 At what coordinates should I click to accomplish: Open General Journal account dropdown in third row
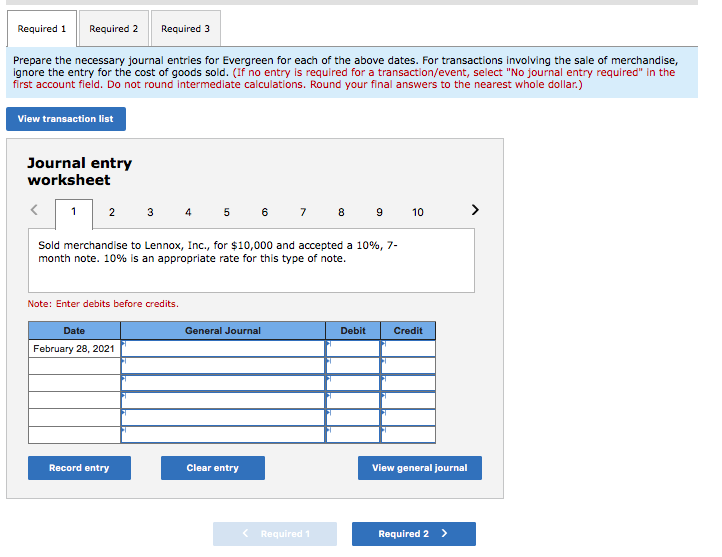[223, 383]
